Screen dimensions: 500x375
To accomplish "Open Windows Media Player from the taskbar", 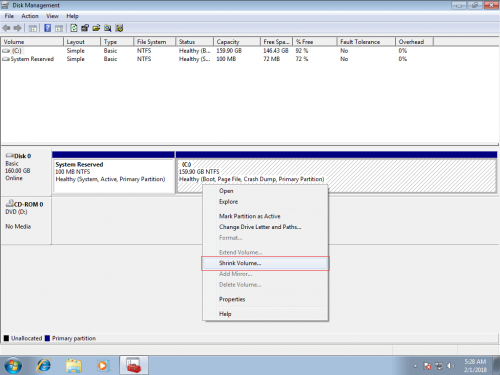I will point(103,366).
